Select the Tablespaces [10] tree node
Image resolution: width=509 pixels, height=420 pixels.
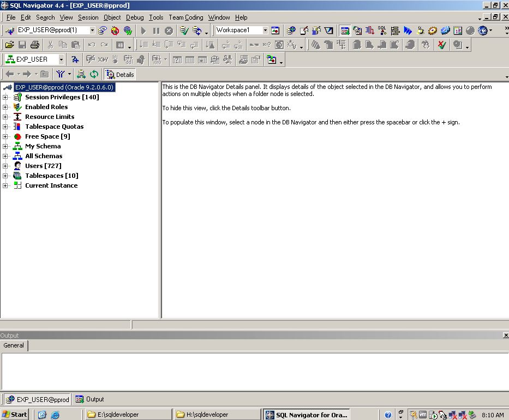52,176
